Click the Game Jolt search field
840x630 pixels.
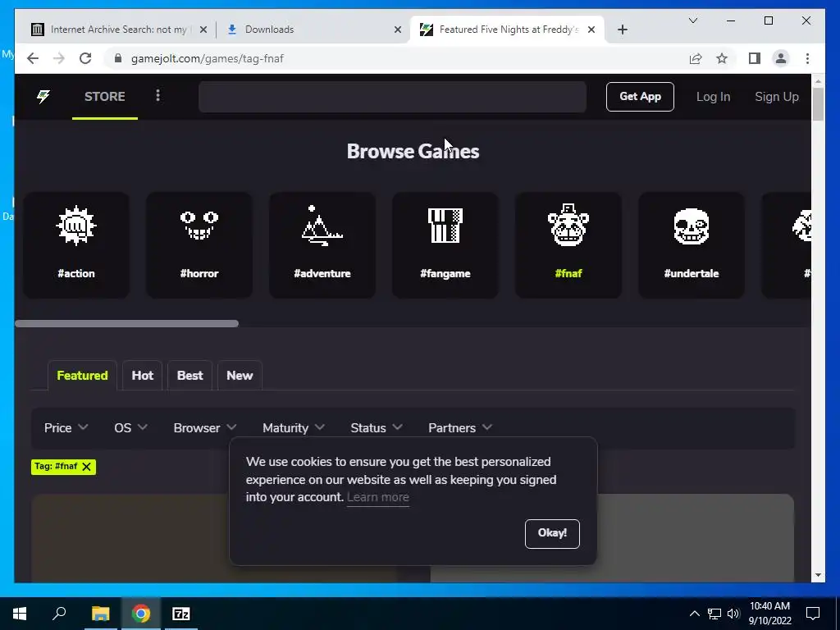[392, 97]
